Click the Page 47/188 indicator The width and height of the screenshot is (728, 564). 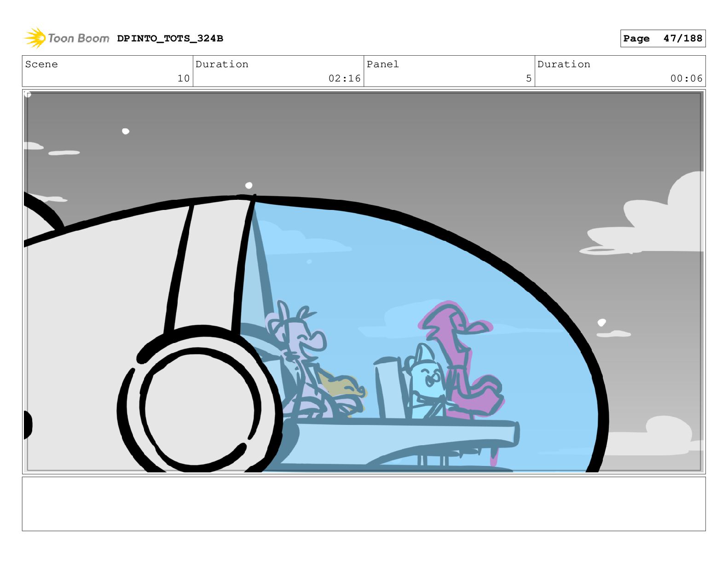point(663,39)
